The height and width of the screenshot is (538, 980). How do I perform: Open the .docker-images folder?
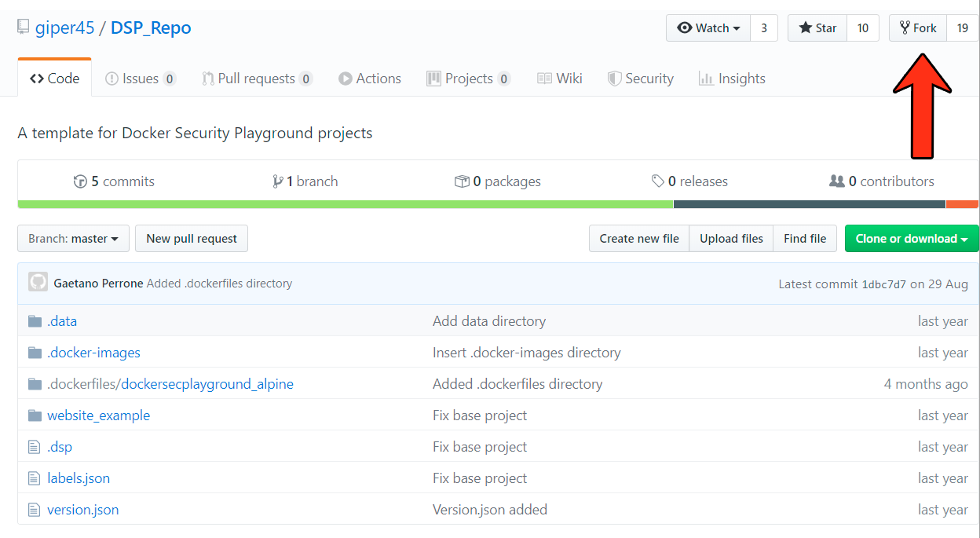(93, 353)
